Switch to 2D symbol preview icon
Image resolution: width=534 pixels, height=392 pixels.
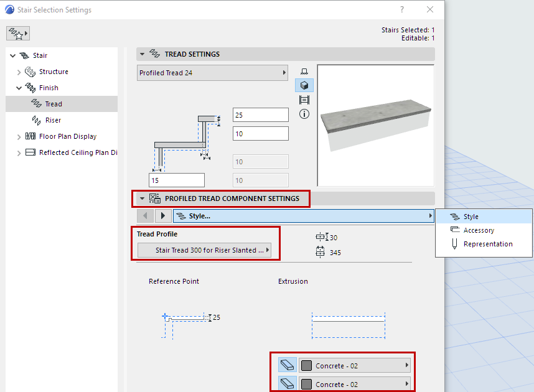pyautogui.click(x=304, y=71)
